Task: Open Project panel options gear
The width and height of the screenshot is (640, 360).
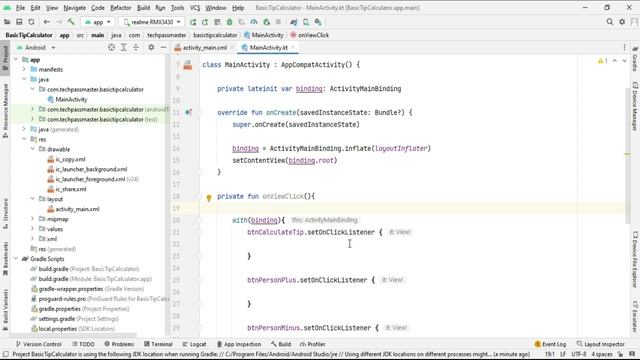Action: tap(151, 48)
